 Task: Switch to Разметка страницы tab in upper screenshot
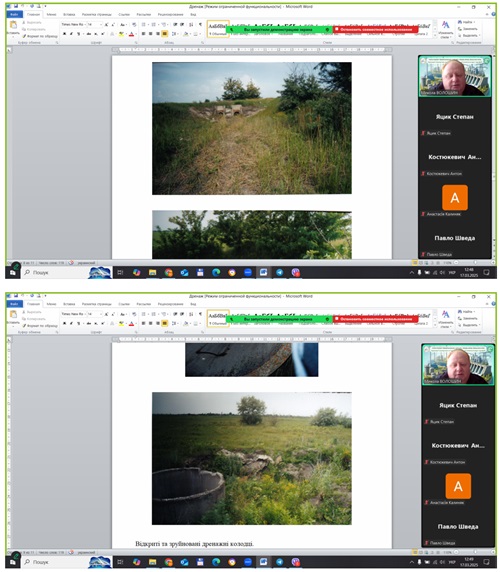(x=97, y=15)
